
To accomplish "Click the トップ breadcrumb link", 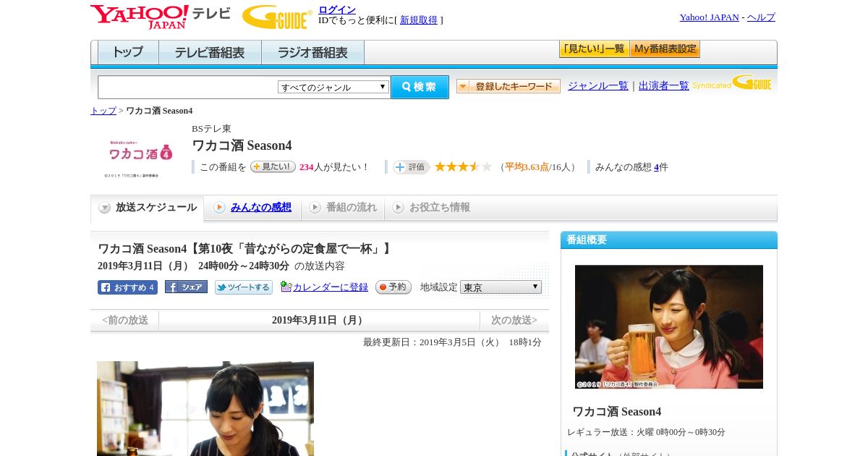I will [103, 111].
